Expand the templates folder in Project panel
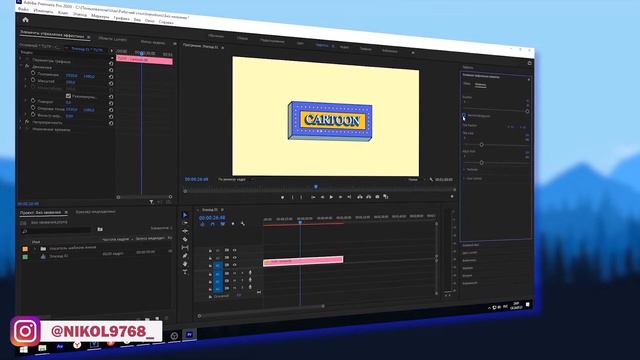640x360 pixels. tap(35, 248)
